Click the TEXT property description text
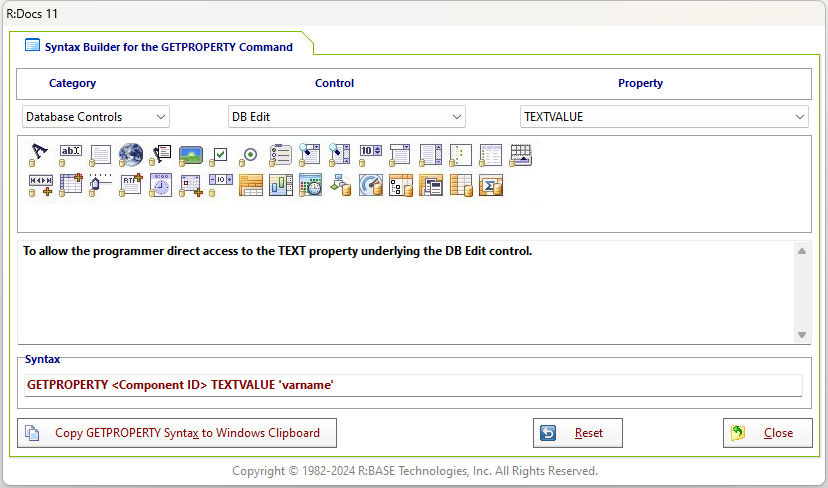828x488 pixels. click(277, 251)
